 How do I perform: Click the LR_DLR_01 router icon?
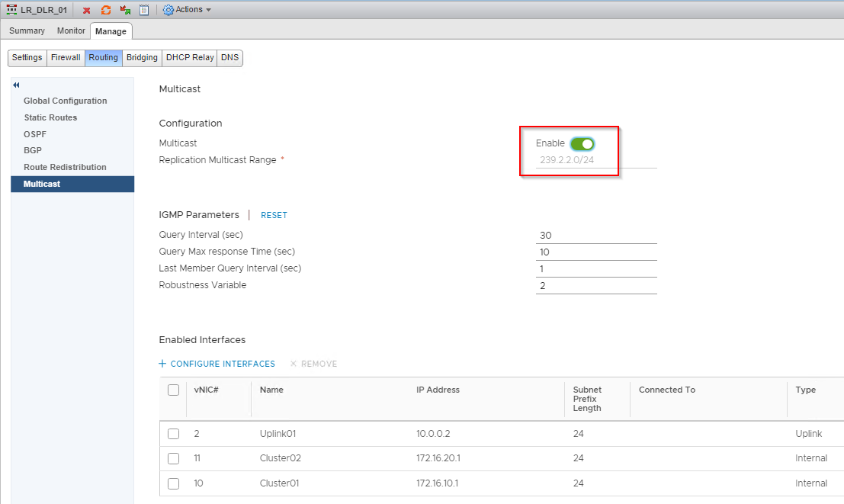click(x=12, y=10)
